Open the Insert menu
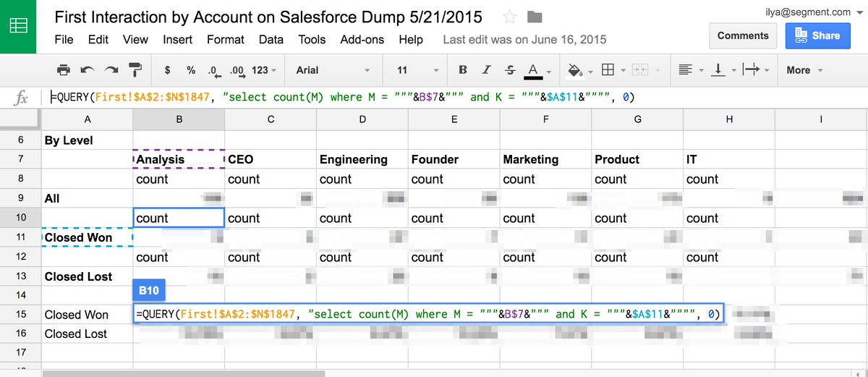This screenshot has width=868, height=377. point(177,39)
